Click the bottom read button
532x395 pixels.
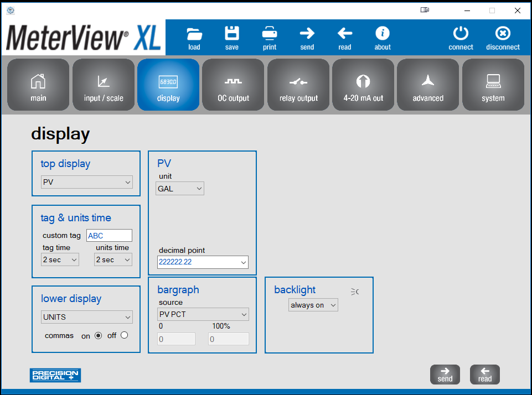point(485,375)
